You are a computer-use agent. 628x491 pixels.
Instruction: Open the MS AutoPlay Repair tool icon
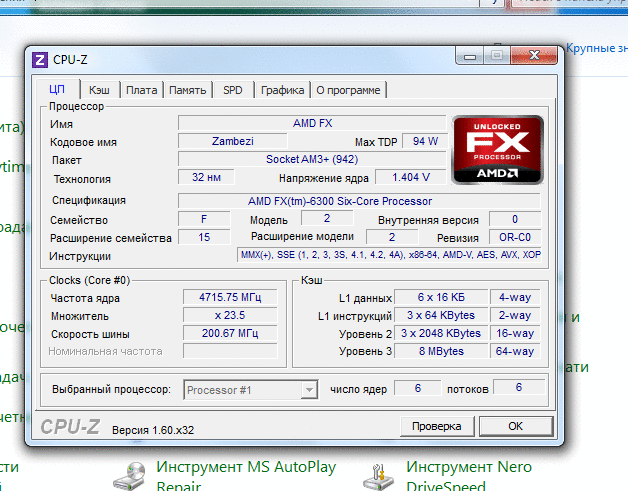(131, 476)
